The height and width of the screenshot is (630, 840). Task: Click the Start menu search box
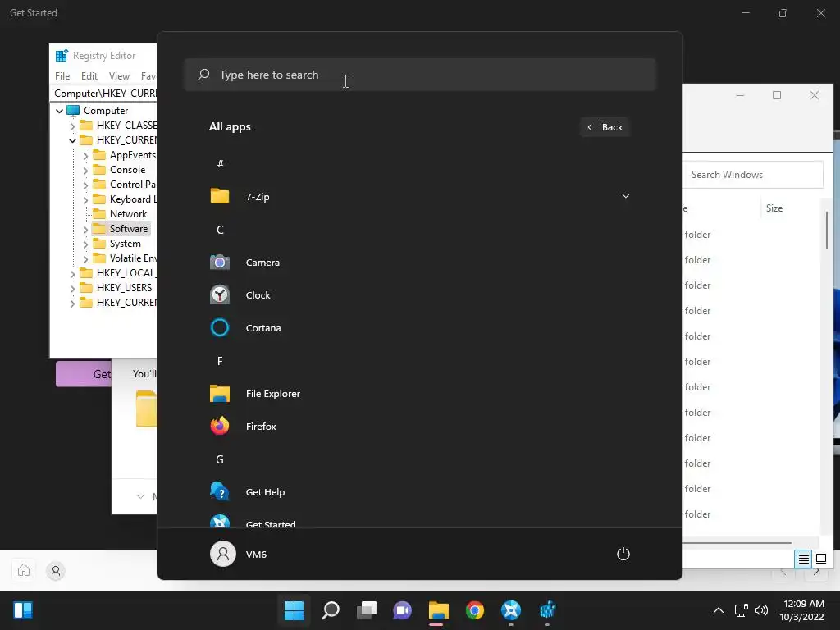tap(420, 75)
